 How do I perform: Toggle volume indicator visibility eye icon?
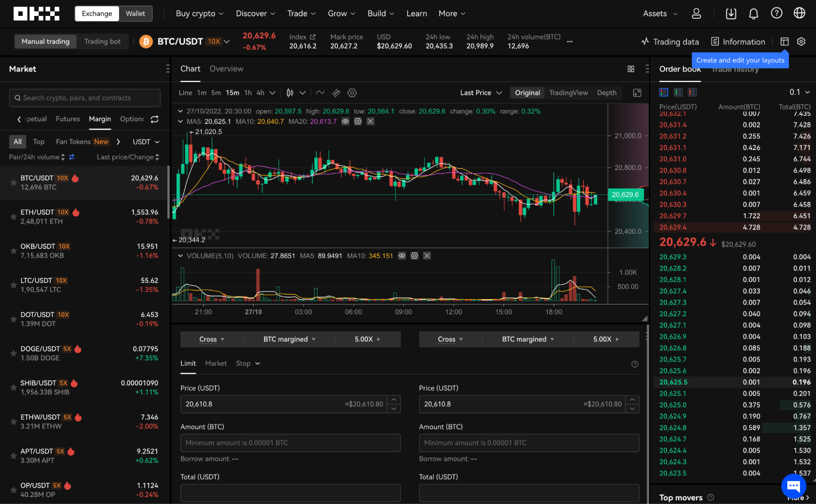click(x=402, y=256)
